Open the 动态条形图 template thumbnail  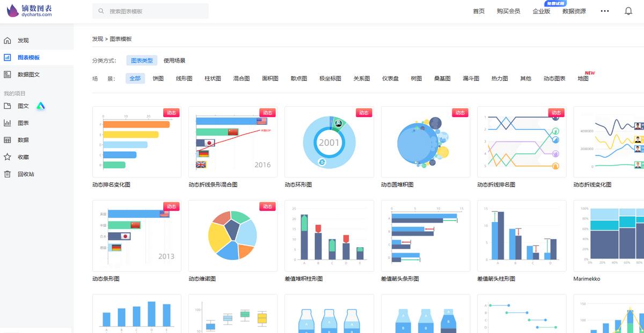pyautogui.click(x=137, y=236)
